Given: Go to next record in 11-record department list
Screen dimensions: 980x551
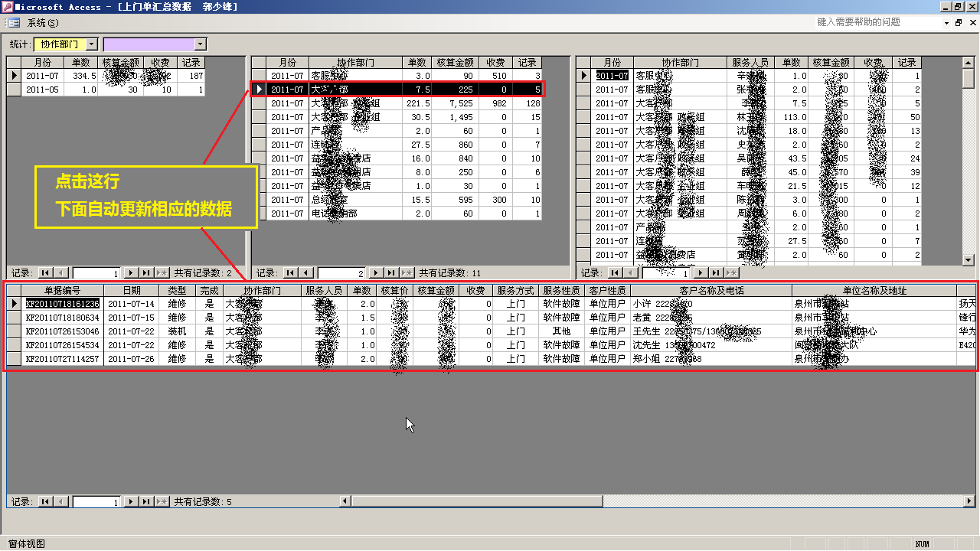Looking at the screenshot, I should point(376,272).
